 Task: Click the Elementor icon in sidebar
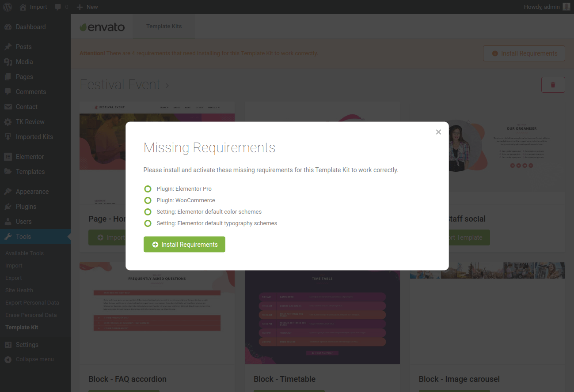8,157
